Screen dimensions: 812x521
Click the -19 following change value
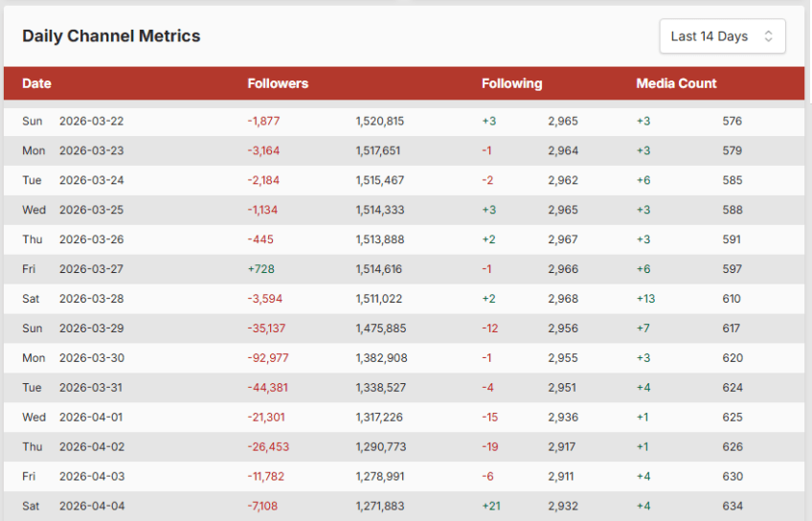point(490,447)
